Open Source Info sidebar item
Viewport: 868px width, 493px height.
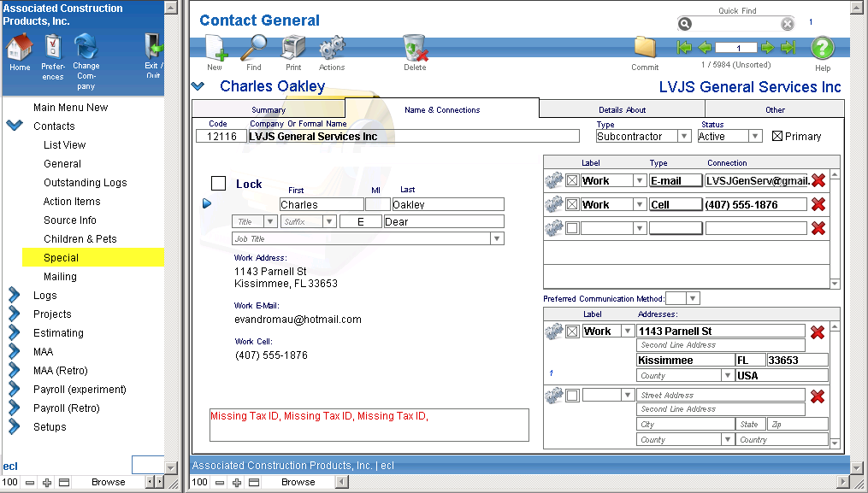tap(70, 220)
